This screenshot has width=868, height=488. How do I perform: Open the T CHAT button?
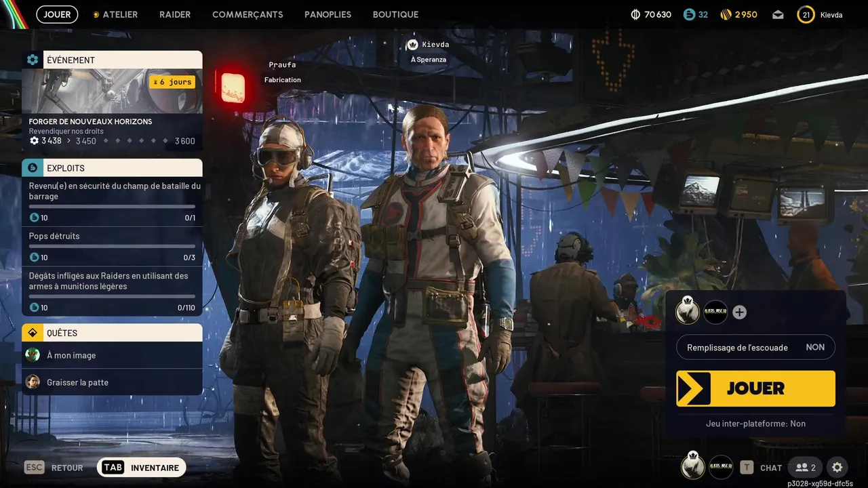(761, 468)
